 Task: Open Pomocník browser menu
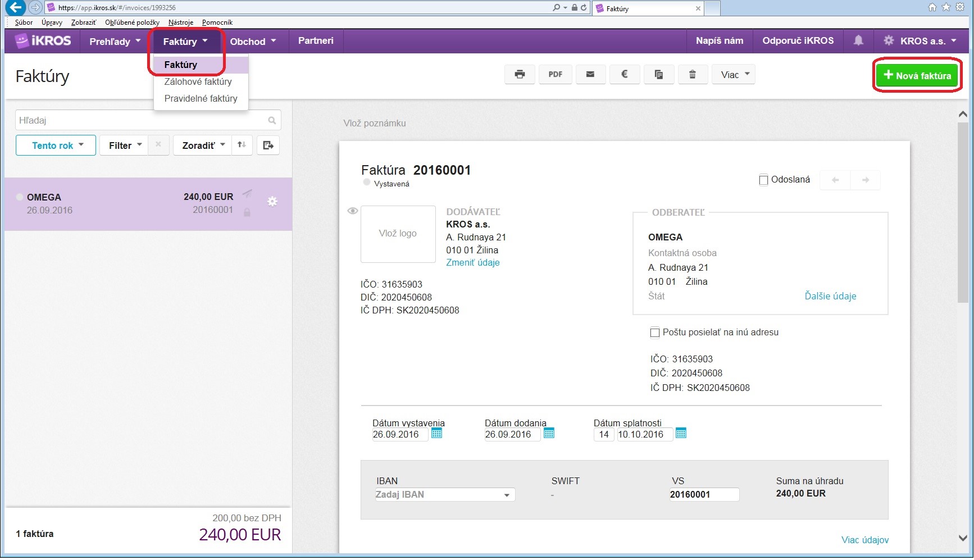click(217, 22)
